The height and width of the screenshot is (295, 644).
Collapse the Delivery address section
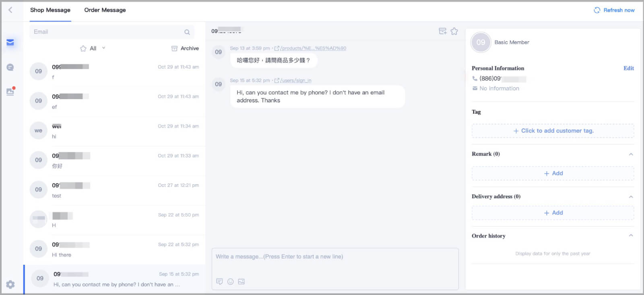pos(631,197)
